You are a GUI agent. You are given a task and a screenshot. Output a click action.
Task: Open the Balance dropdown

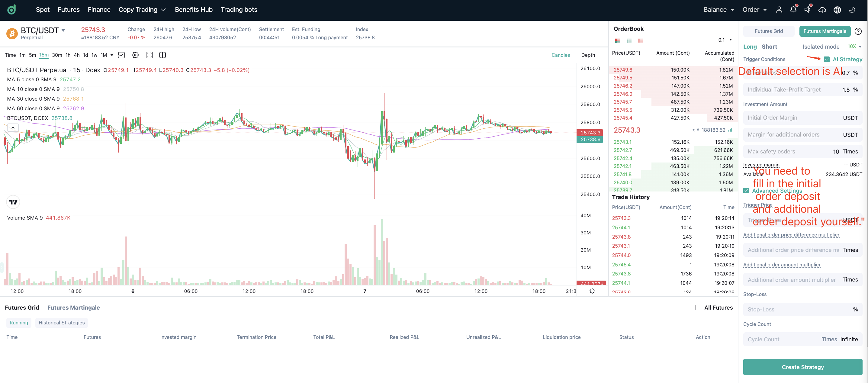coord(719,9)
